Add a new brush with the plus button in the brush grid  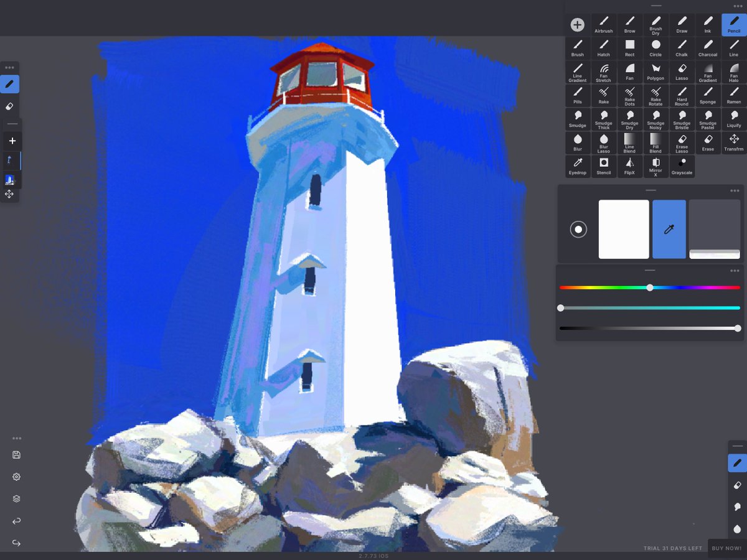578,25
